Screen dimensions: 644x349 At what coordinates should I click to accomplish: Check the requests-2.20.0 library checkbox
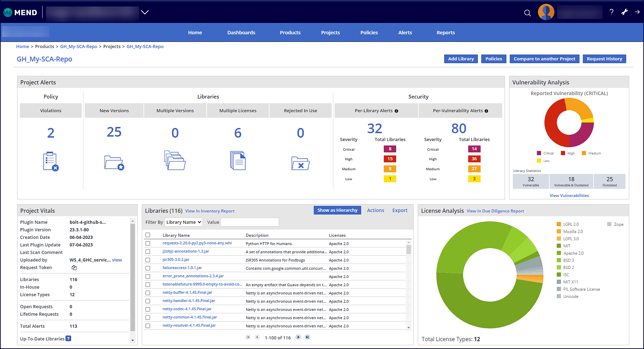148,243
